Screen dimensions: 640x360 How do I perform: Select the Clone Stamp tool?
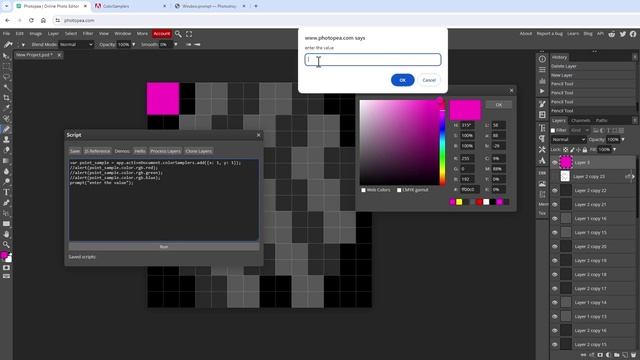[6, 140]
